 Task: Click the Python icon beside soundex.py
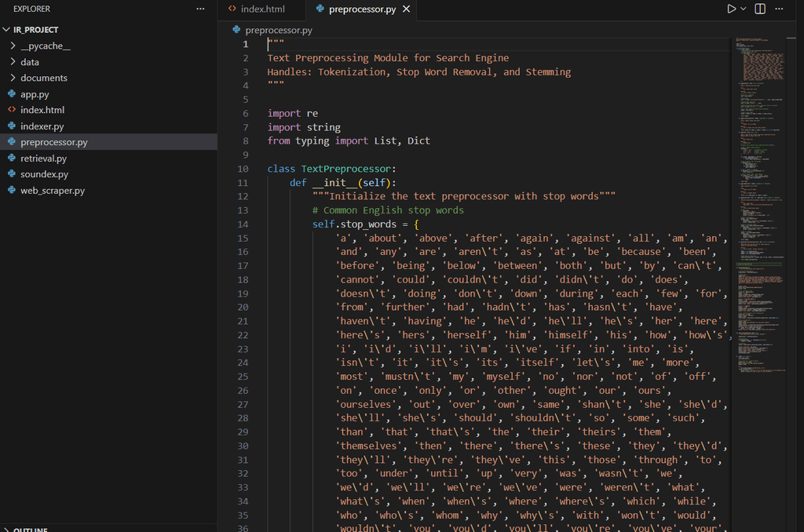[x=12, y=174]
